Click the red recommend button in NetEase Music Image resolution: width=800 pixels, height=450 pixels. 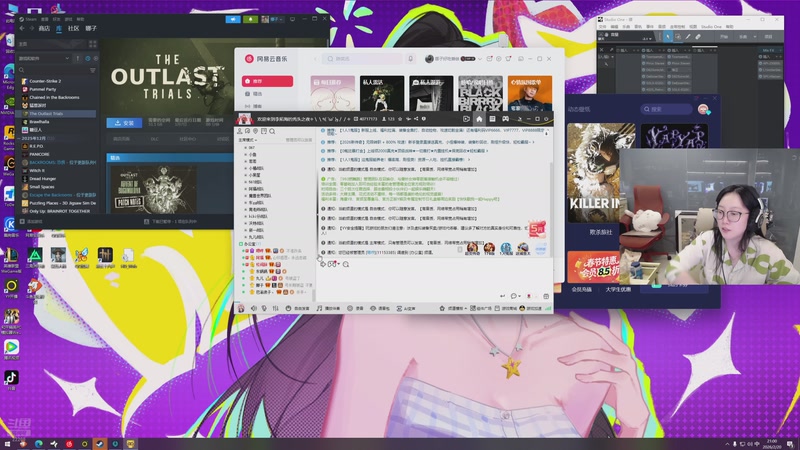pos(267,81)
